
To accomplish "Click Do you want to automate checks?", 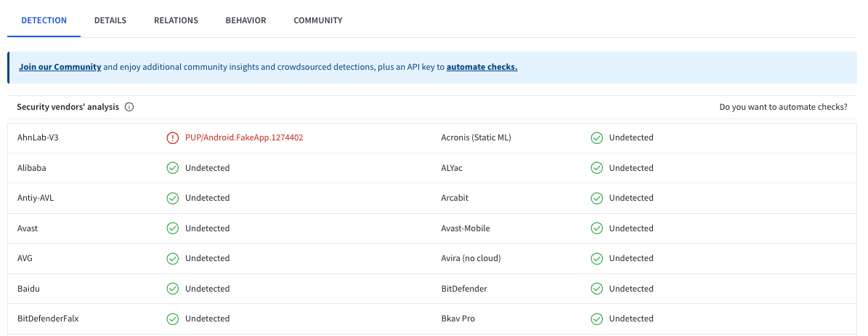I will click(x=783, y=107).
